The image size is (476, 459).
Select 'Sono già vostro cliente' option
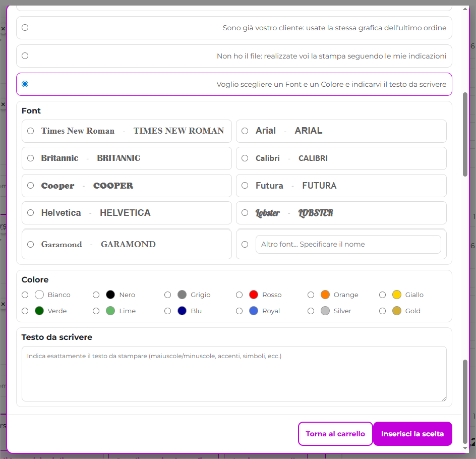pyautogui.click(x=25, y=28)
